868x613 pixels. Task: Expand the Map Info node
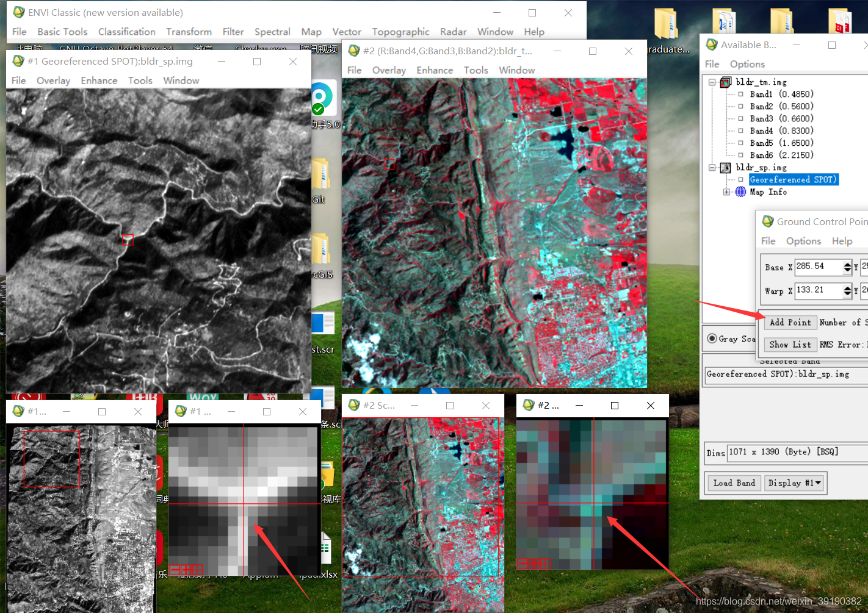[726, 192]
